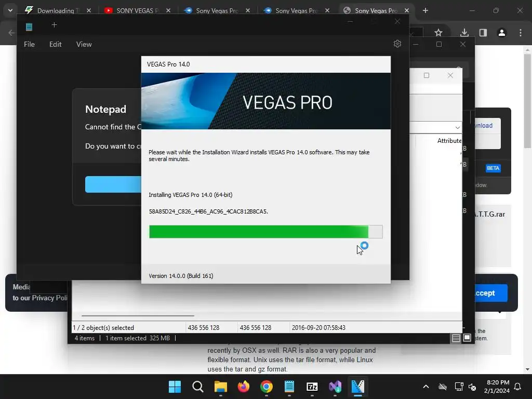532x399 pixels.
Task: Click the Attributes column header in 7-Zip
Action: pos(449,140)
